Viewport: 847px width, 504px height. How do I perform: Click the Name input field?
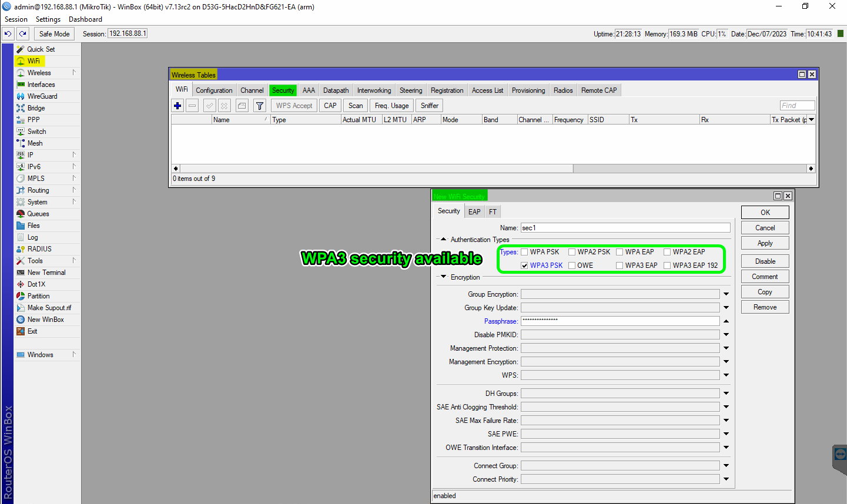625,228
